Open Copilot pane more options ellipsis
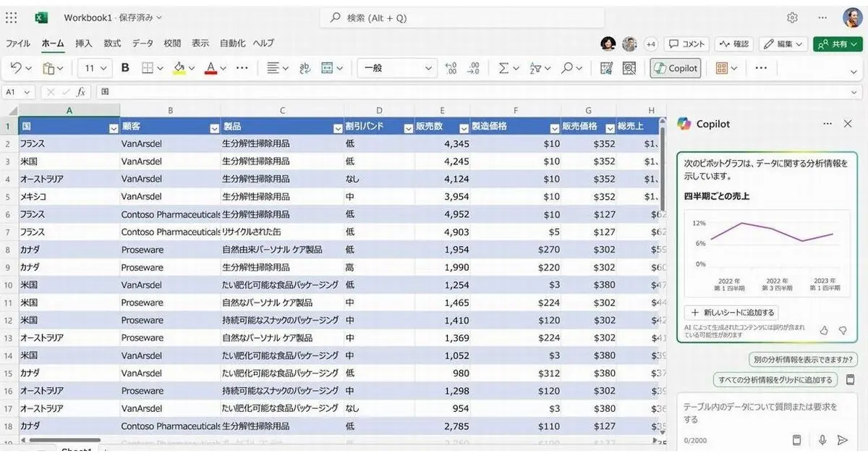868x456 pixels. (x=827, y=124)
